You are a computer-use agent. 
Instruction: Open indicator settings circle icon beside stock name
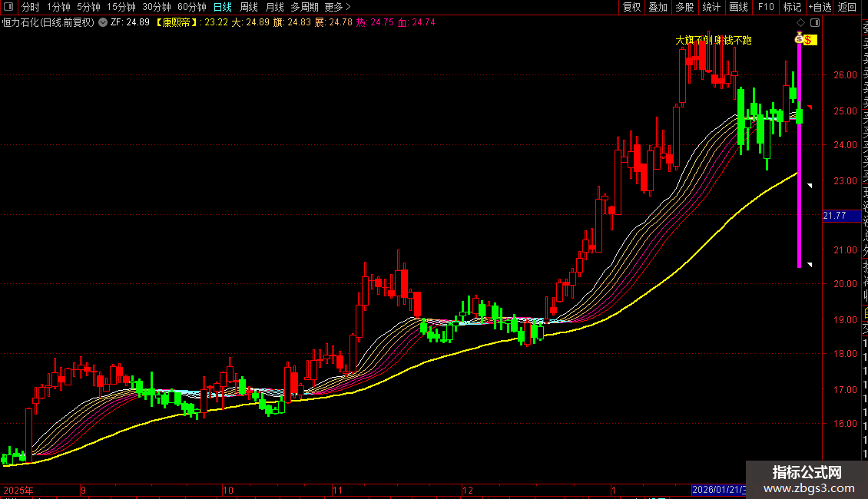[103, 22]
